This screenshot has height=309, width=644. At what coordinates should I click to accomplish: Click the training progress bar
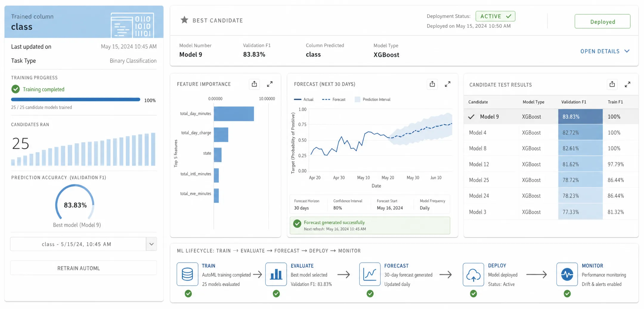point(75,100)
